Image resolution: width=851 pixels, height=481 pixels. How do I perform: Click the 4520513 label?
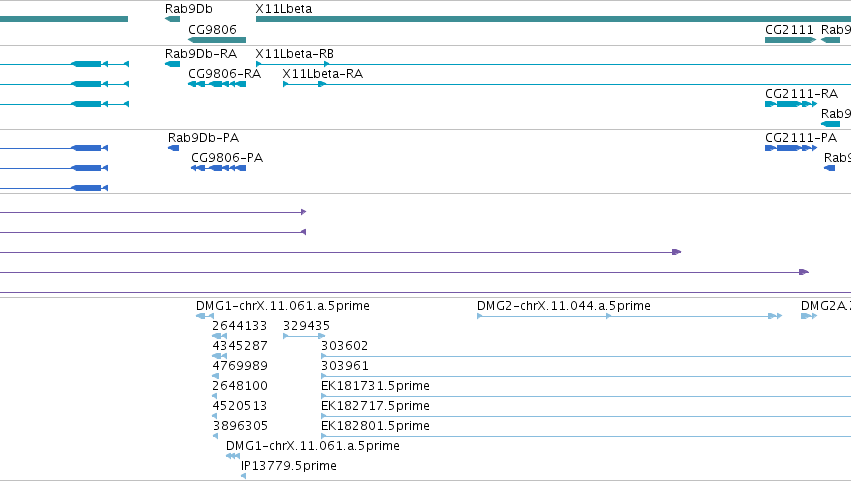click(239, 406)
